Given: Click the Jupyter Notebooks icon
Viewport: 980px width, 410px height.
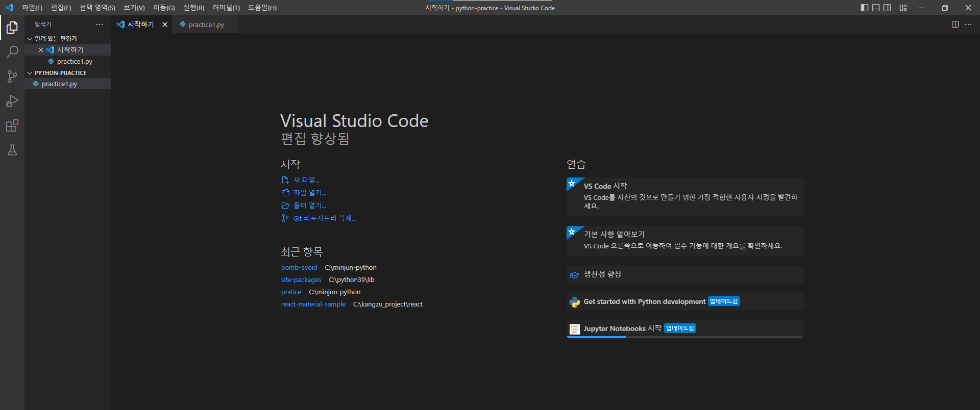Looking at the screenshot, I should click(x=575, y=329).
